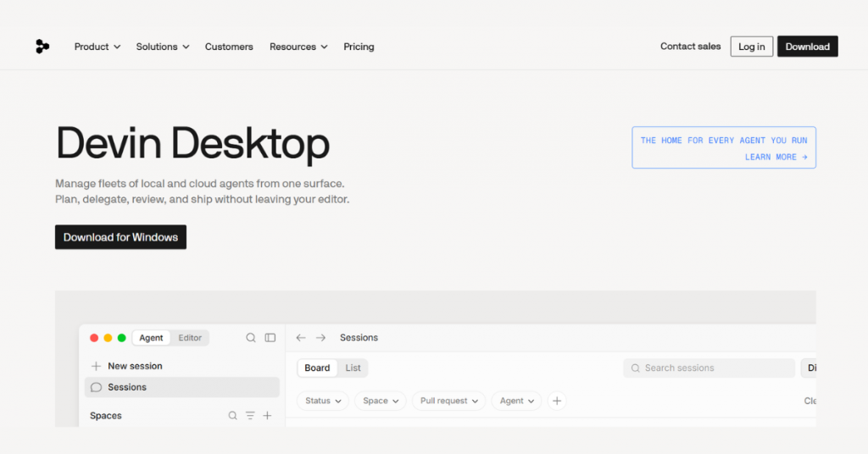Screen dimensions: 868x454
Task: Click the filter icon in the Spaces row
Action: coord(250,415)
